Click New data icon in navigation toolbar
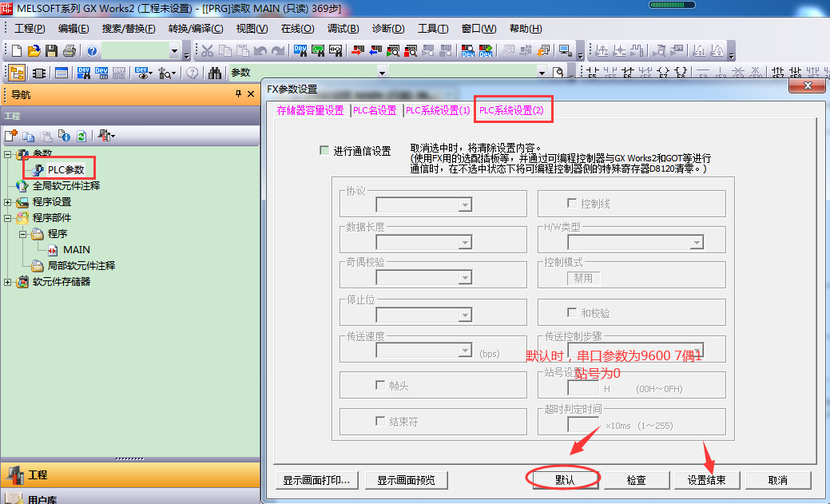This screenshot has width=830, height=504. coord(11,136)
